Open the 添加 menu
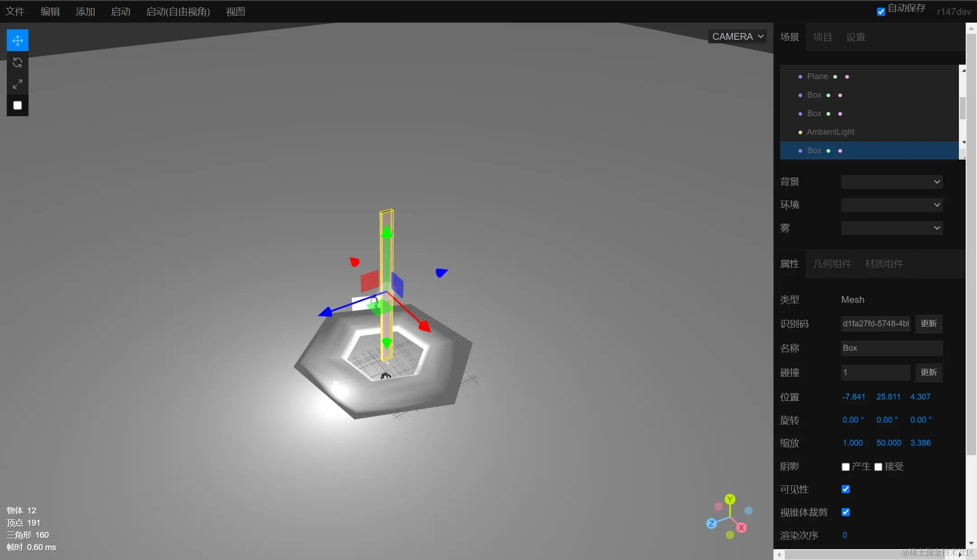 [x=85, y=12]
